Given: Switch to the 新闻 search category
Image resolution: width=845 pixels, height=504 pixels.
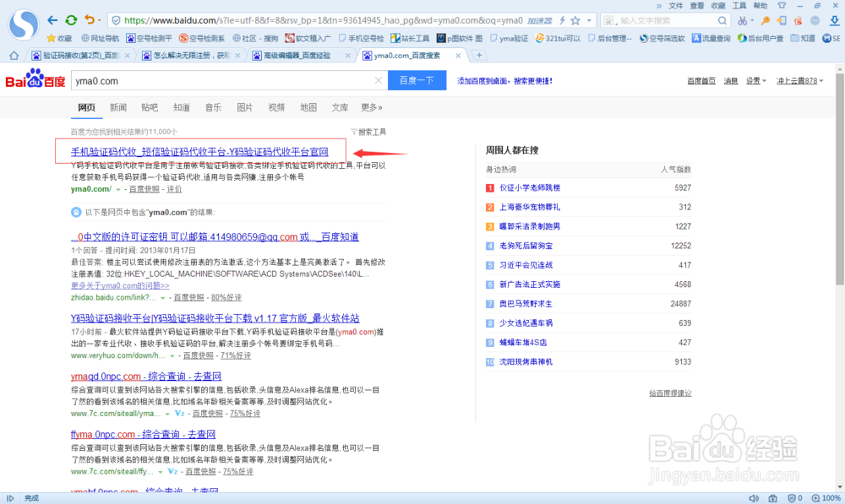Looking at the screenshot, I should (118, 107).
